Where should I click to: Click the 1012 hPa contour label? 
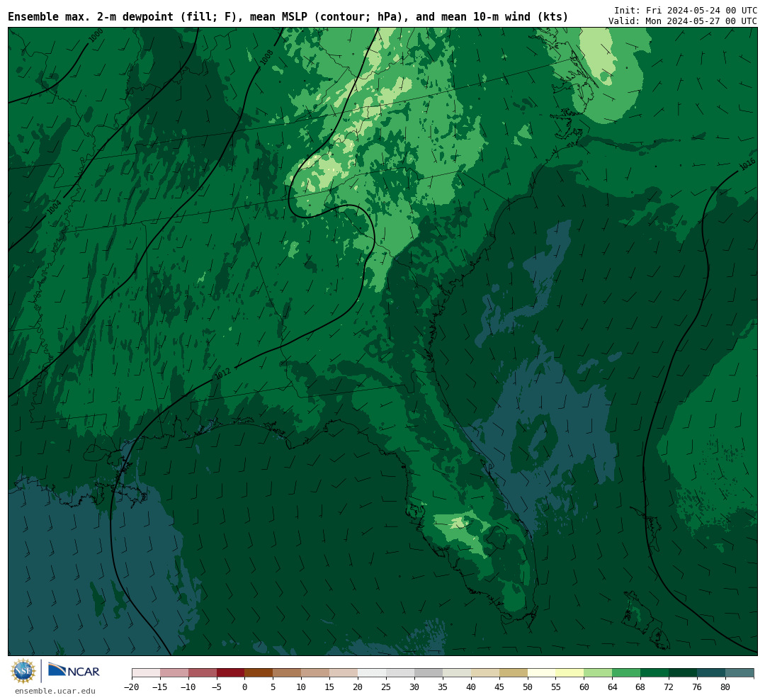(x=222, y=373)
